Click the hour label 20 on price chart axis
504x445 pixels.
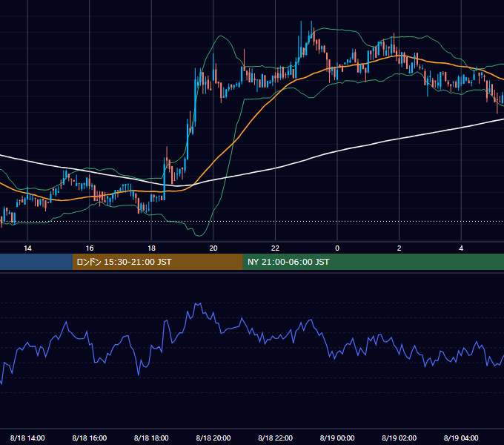[213, 248]
